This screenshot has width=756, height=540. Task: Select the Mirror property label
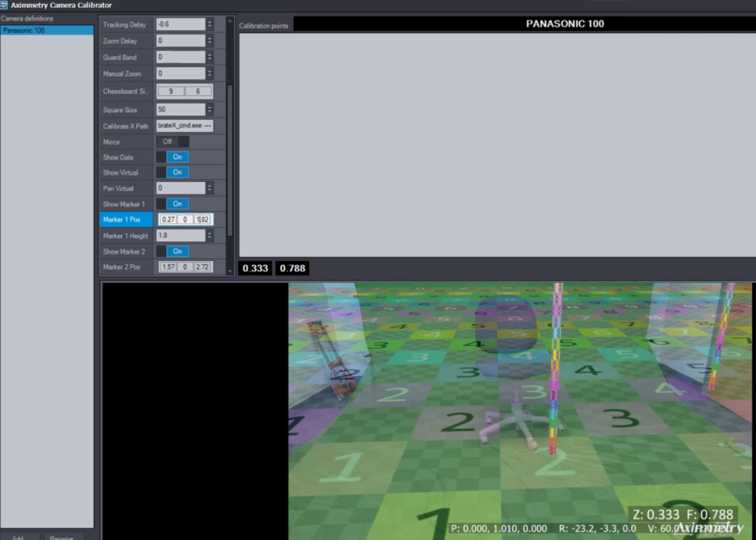coord(111,142)
